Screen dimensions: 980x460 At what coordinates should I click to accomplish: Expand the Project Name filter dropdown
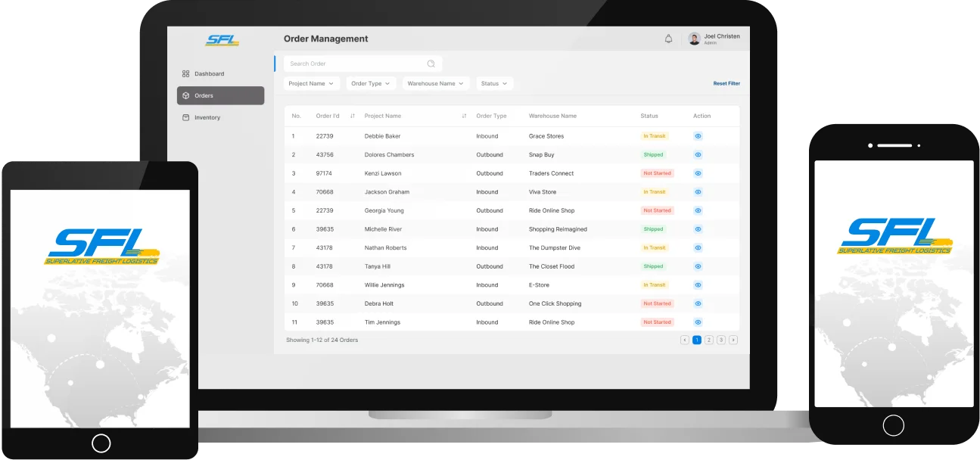pos(311,84)
